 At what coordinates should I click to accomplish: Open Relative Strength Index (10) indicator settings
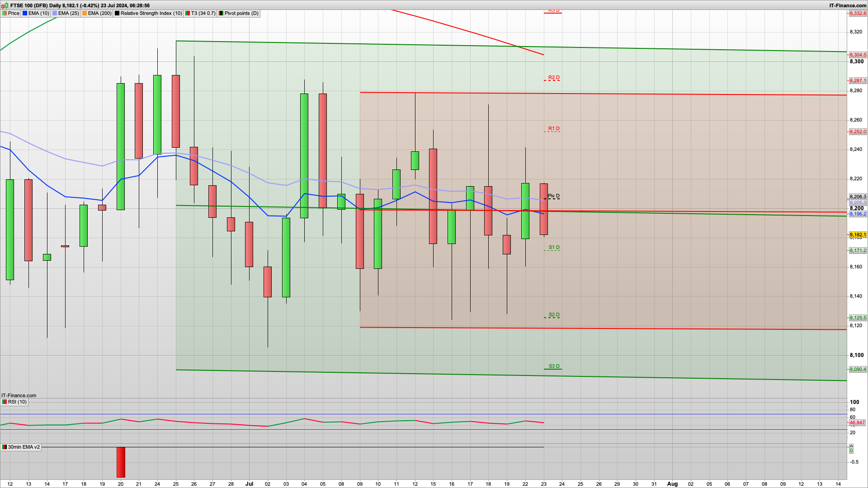pos(148,13)
